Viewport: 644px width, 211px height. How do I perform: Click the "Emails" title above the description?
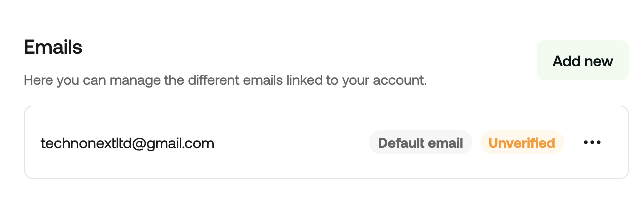coord(53,47)
